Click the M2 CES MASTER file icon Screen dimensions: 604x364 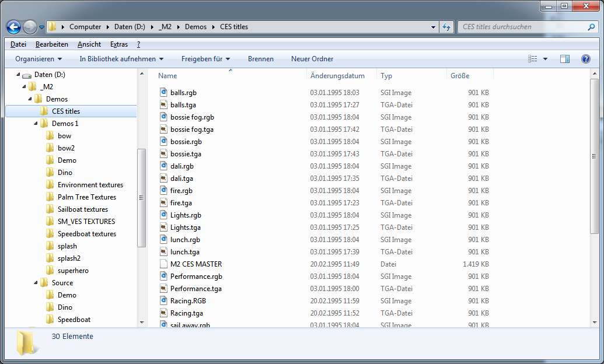coord(164,264)
